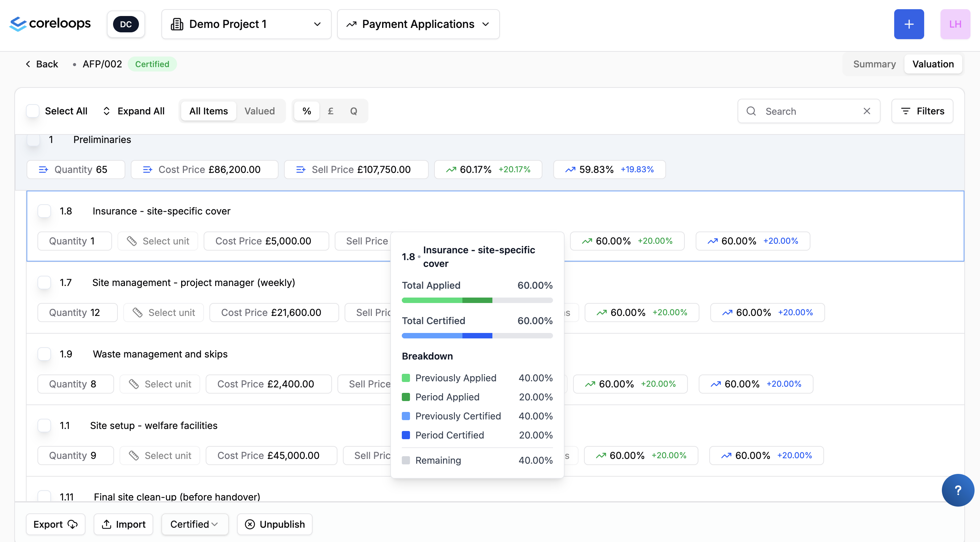980x542 pixels.
Task: Open the Demo Project 1 dropdown
Action: (x=246, y=25)
